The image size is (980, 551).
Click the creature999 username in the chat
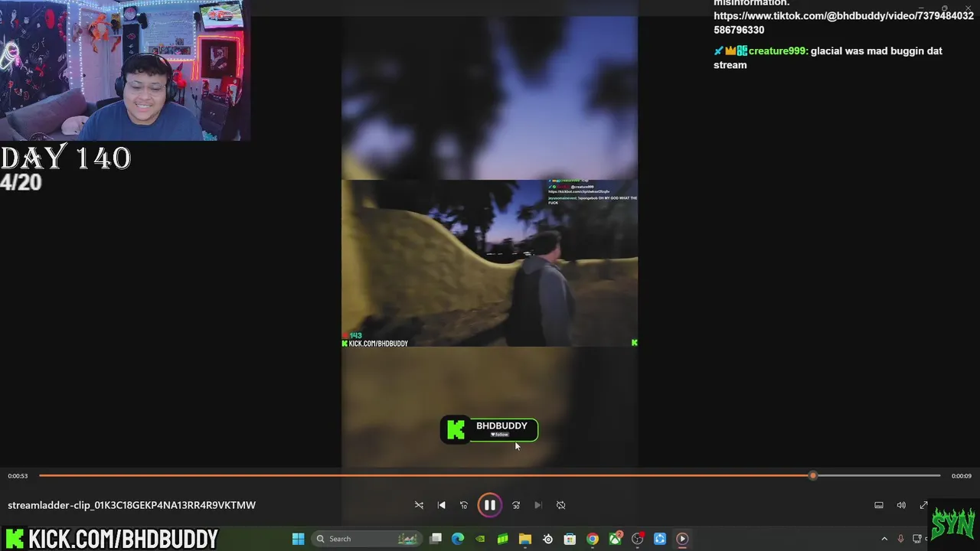[x=777, y=51]
